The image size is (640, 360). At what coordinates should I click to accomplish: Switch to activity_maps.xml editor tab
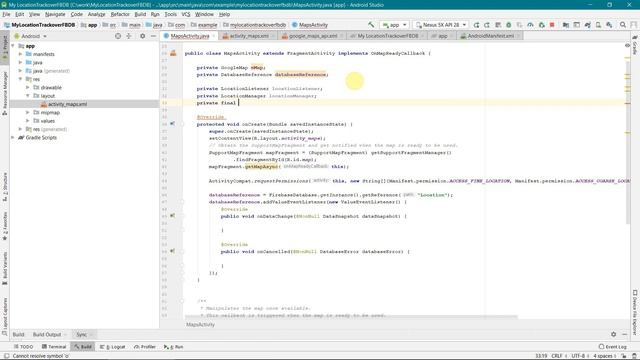coord(249,36)
